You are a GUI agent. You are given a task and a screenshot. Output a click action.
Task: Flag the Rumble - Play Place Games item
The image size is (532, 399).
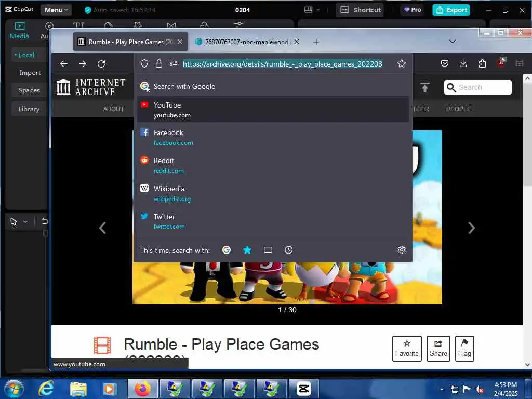pos(464,349)
